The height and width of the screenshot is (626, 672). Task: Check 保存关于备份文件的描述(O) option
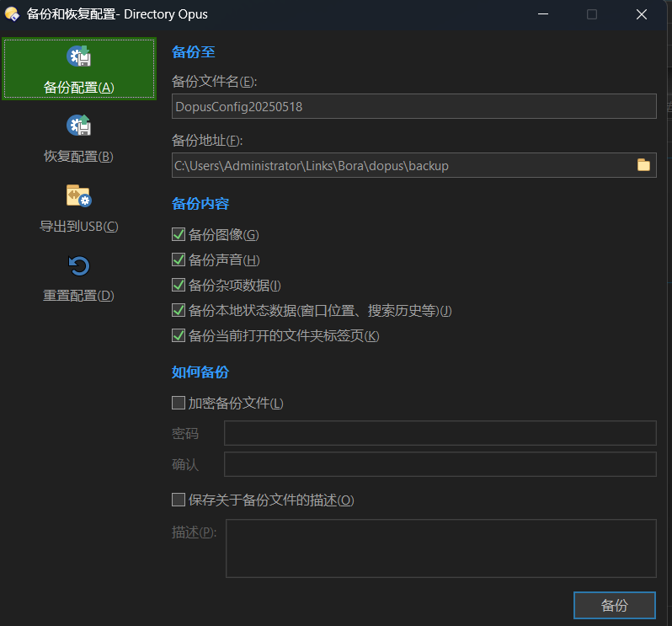(x=179, y=500)
